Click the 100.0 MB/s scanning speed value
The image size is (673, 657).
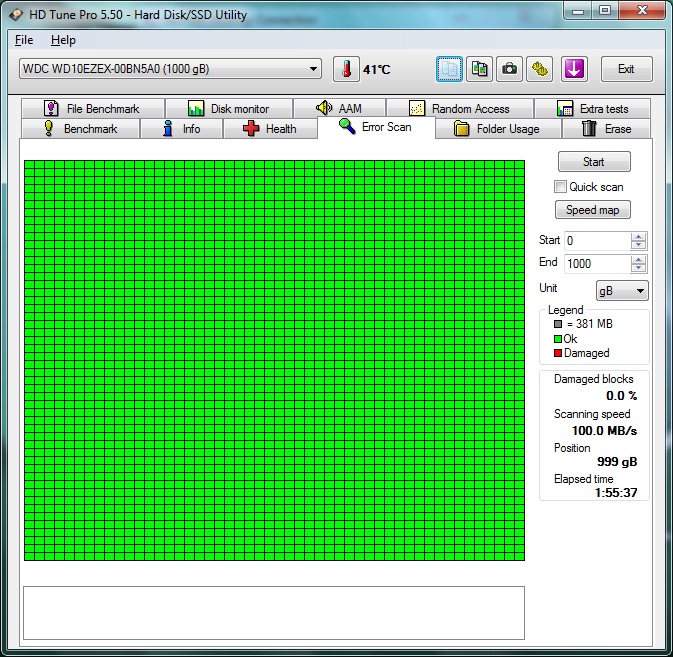[x=605, y=430]
